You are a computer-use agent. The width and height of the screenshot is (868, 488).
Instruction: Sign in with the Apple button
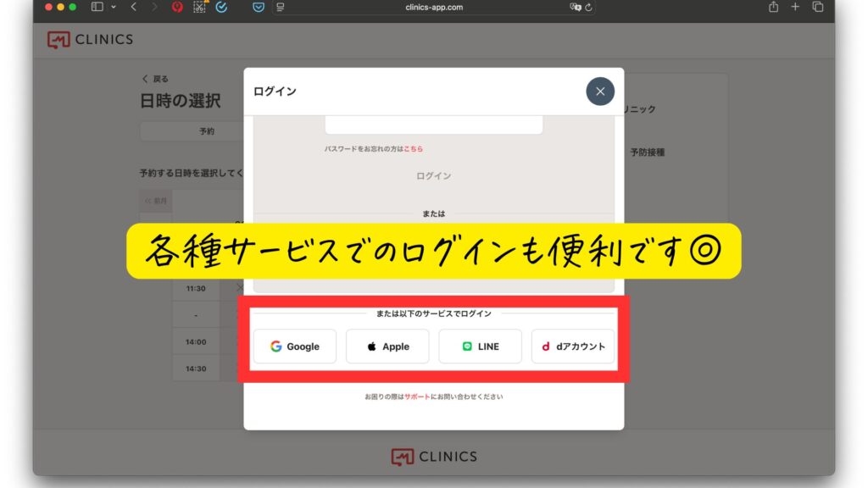pyautogui.click(x=387, y=347)
